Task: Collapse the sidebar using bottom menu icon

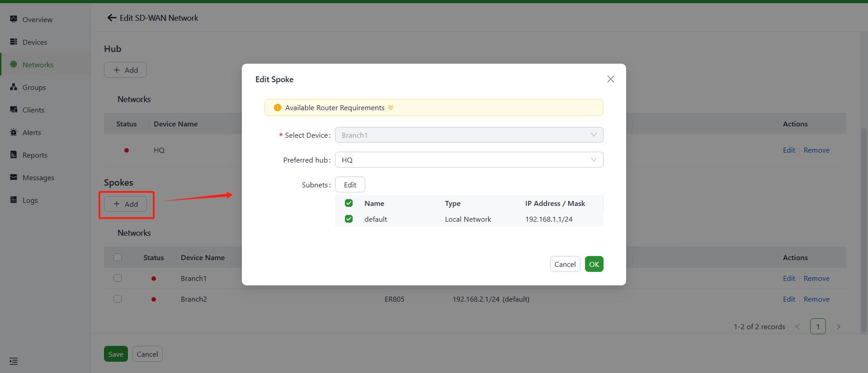Action: [x=14, y=361]
